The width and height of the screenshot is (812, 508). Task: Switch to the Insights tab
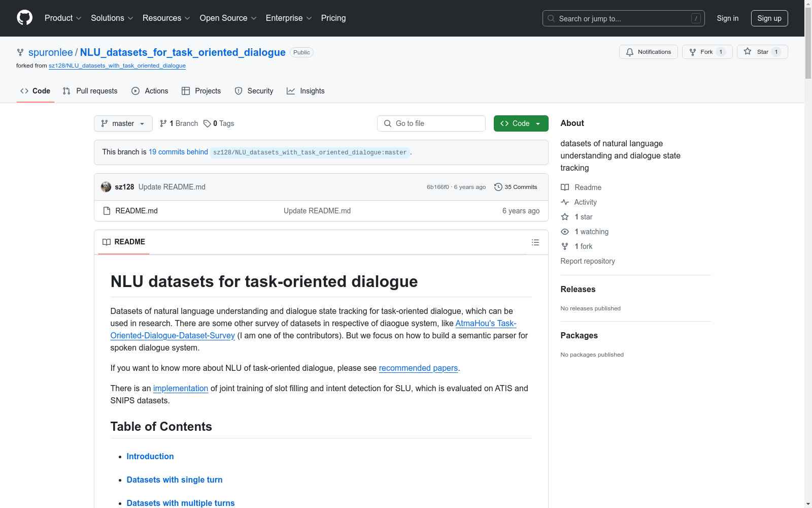click(x=306, y=91)
